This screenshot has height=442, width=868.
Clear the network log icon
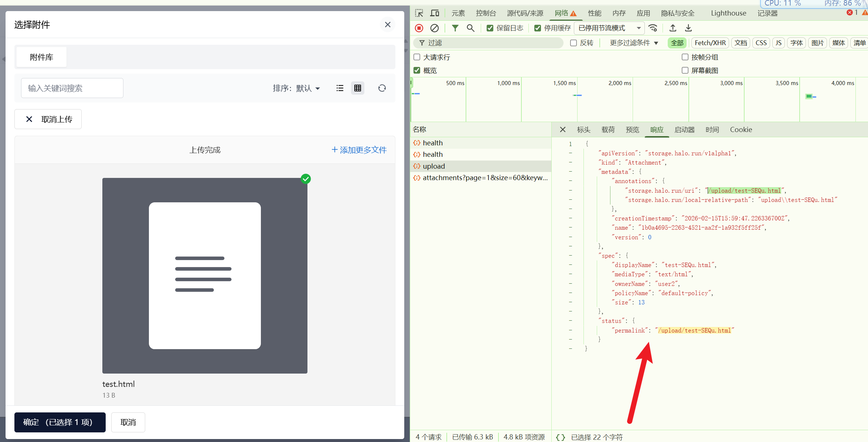[x=435, y=28]
